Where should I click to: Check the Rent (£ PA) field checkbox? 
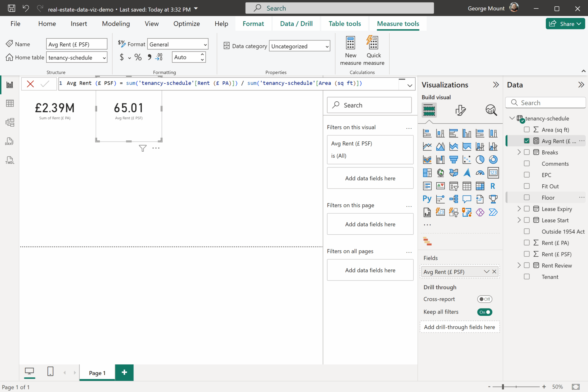tap(527, 243)
